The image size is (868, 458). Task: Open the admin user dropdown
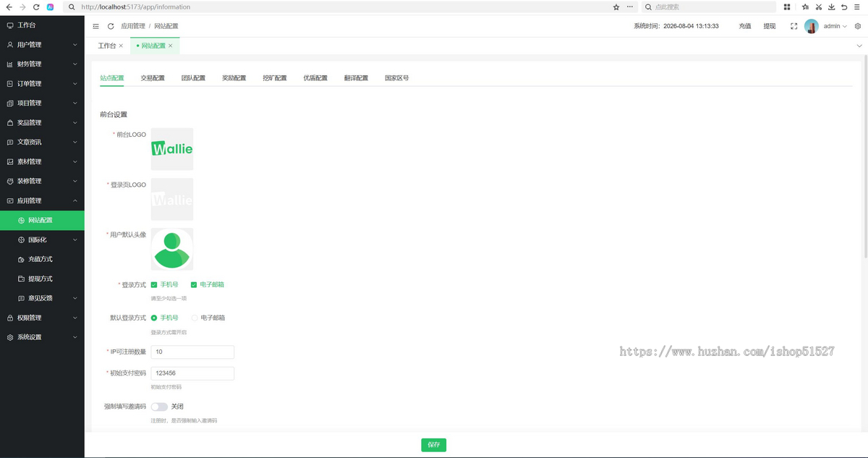(835, 26)
